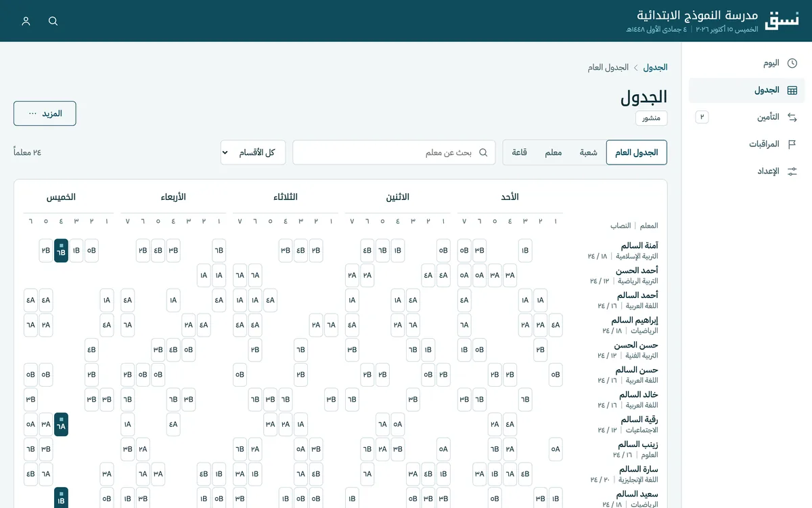Click the swap arrows icon beside التأمين
The width and height of the screenshot is (812, 508).
click(x=792, y=117)
